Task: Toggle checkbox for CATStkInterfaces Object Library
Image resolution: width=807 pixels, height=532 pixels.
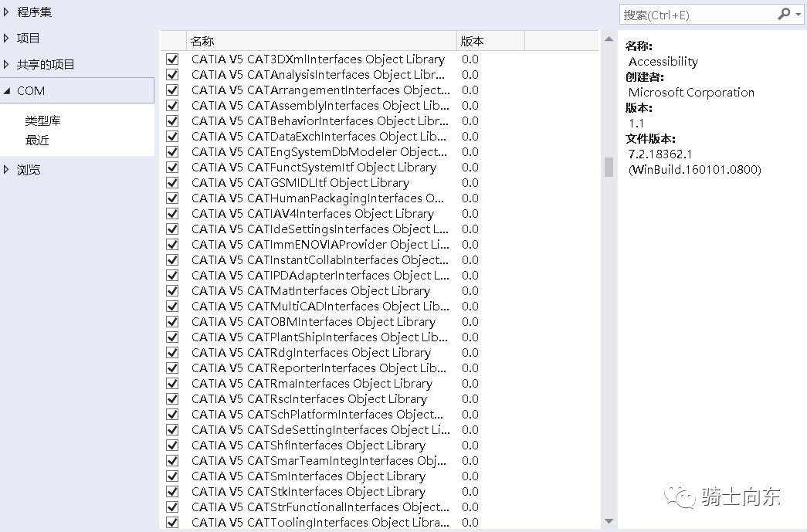Action: point(172,491)
